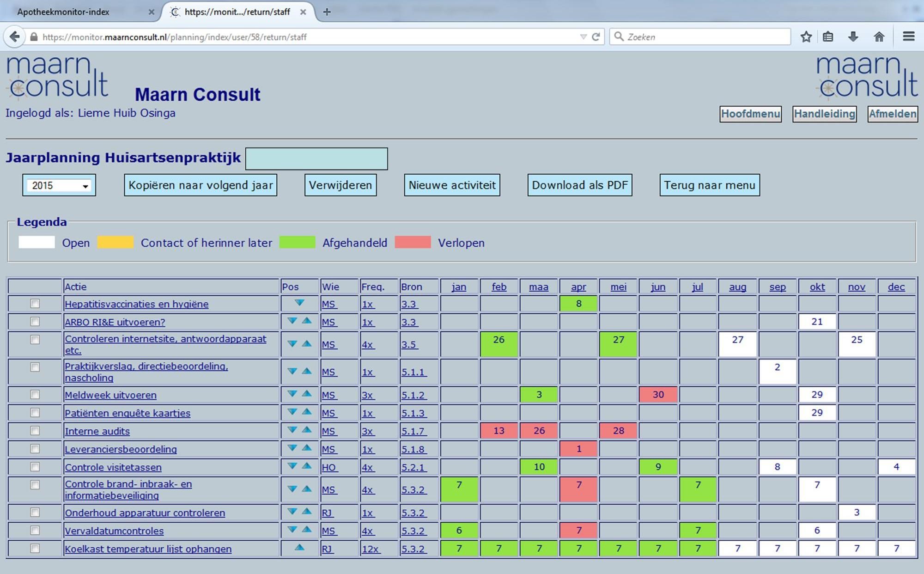Open the 2015 year dropdown
The height and width of the screenshot is (574, 924).
click(x=59, y=185)
